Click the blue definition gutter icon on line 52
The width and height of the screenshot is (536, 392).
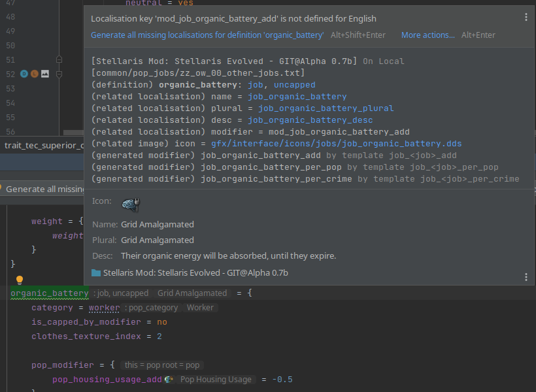(24, 74)
